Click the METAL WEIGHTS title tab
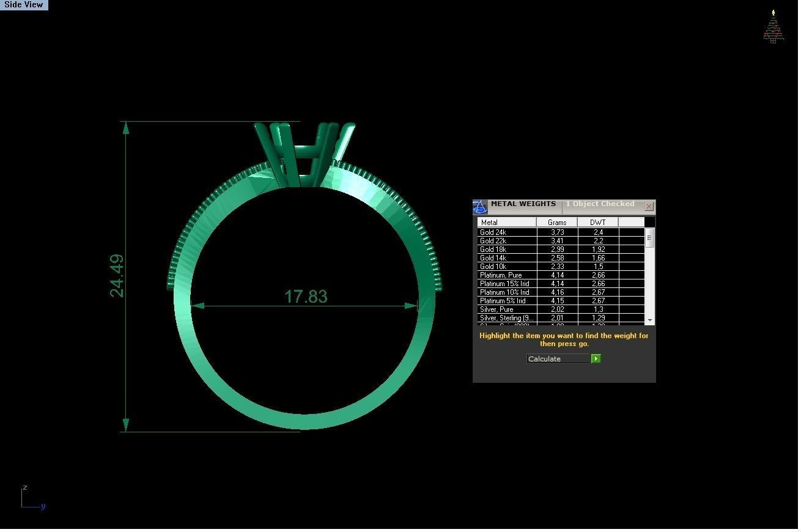The height and width of the screenshot is (532, 801). click(x=523, y=204)
